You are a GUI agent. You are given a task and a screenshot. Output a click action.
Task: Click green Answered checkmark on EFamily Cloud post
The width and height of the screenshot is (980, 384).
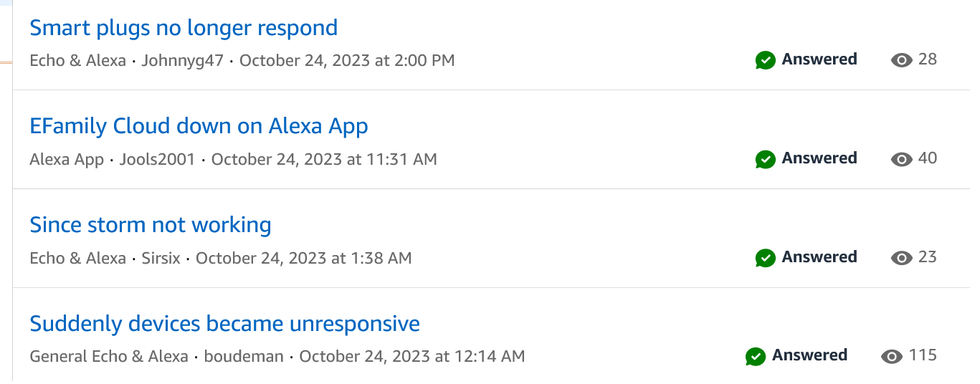pos(766,159)
